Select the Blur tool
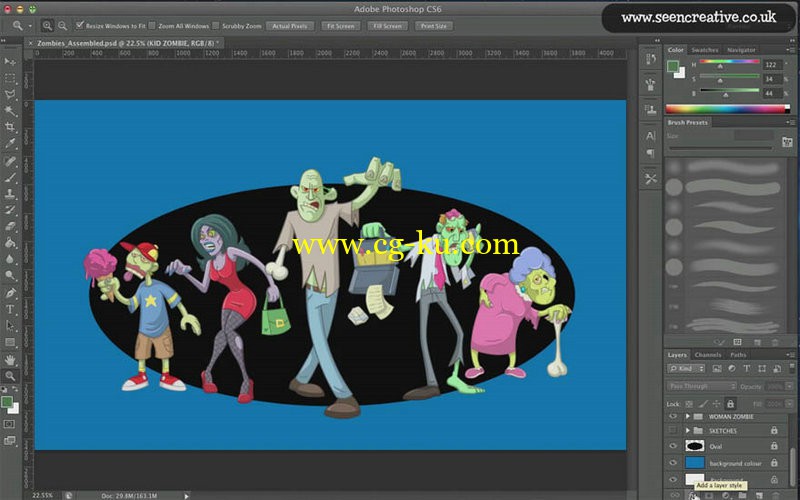800x500 pixels. click(x=10, y=259)
